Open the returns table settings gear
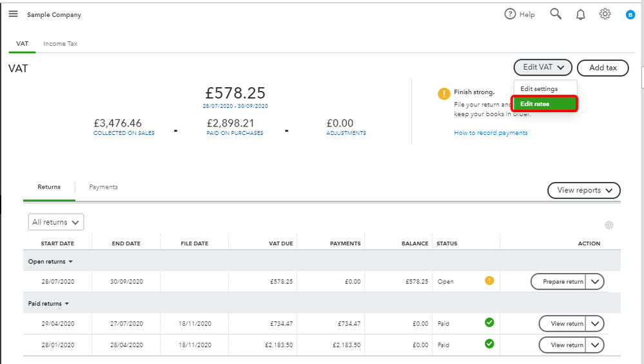This screenshot has height=364, width=644. coord(609,225)
